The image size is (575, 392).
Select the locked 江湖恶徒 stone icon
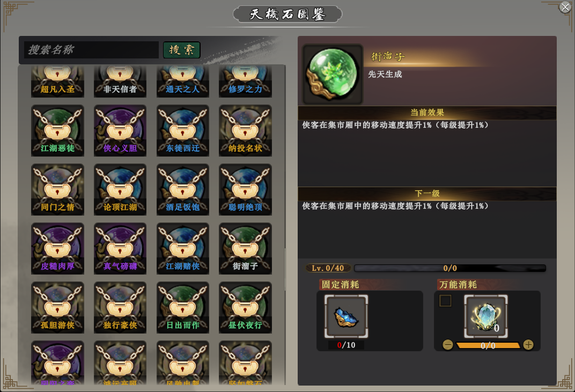point(57,130)
